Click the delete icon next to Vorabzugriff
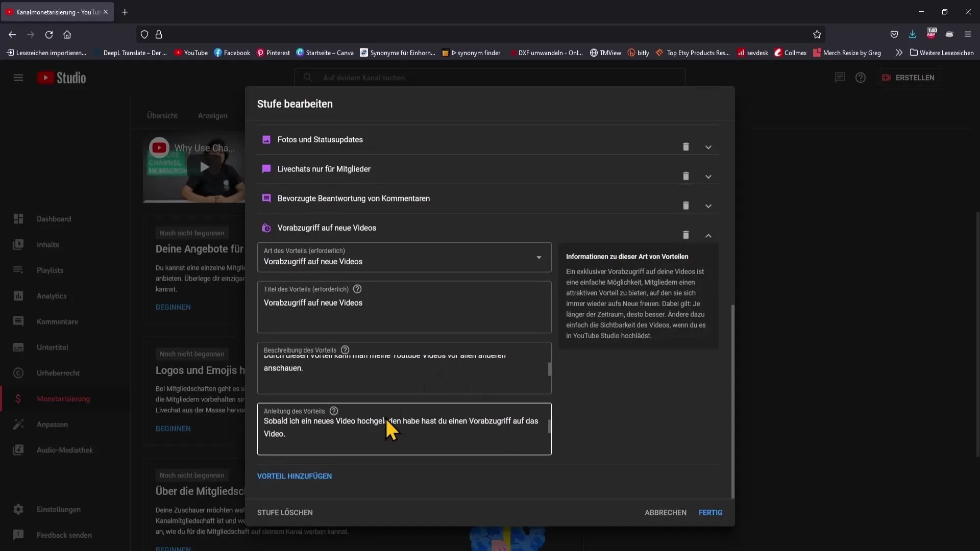 click(x=686, y=234)
